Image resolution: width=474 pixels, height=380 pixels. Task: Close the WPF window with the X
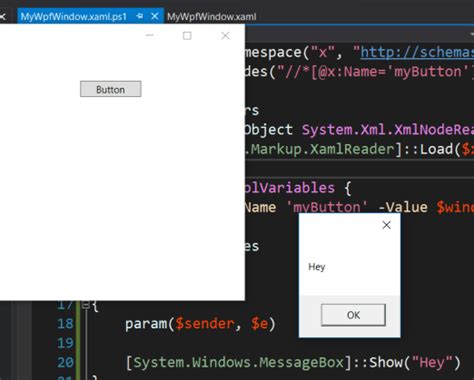pos(225,36)
